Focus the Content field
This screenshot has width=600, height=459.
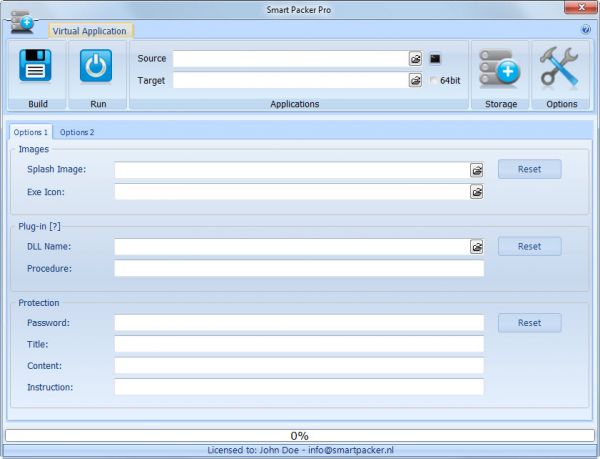299,366
